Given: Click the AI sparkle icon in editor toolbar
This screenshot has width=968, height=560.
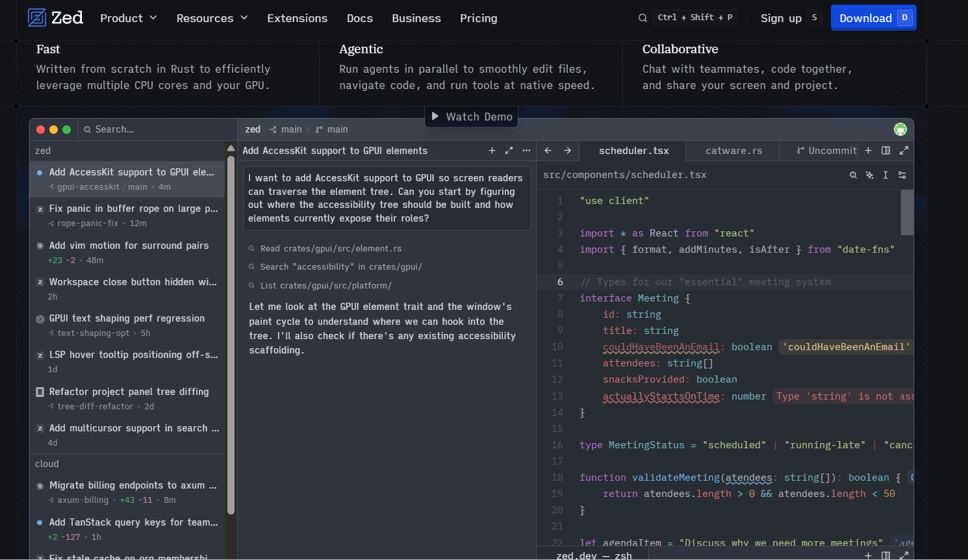Looking at the screenshot, I should coord(869,175).
